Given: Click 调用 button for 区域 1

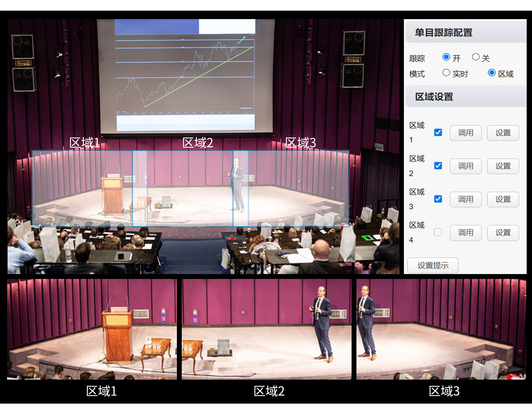Looking at the screenshot, I should click(x=465, y=133).
